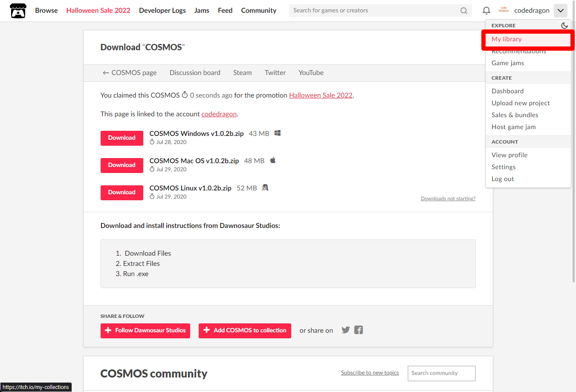The width and height of the screenshot is (576, 392).
Task: Open Developer Logs nav item
Action: pos(162,11)
